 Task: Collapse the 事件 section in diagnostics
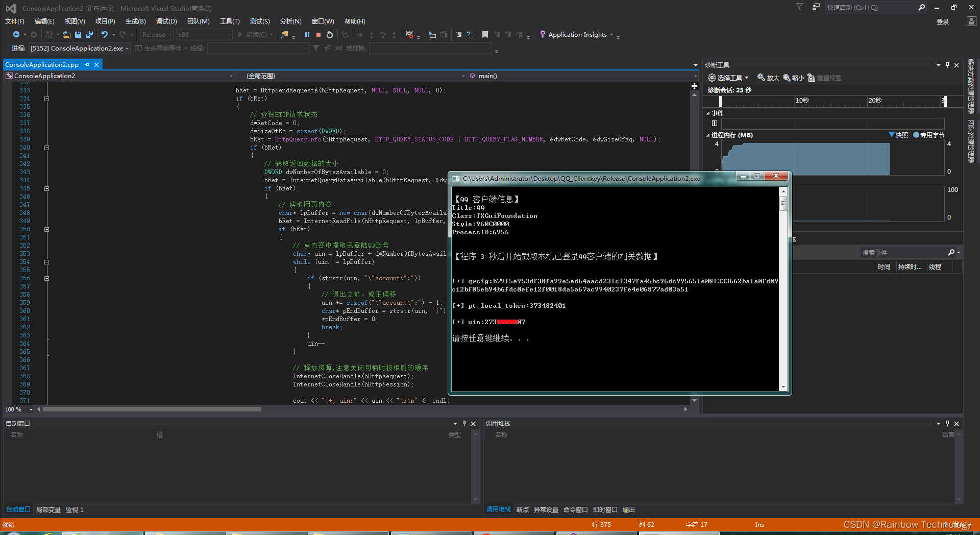click(708, 113)
